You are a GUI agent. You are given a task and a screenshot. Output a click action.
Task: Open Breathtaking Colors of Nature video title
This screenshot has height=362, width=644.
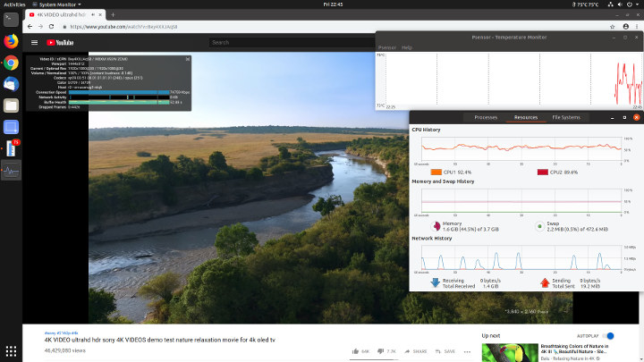tap(574, 349)
